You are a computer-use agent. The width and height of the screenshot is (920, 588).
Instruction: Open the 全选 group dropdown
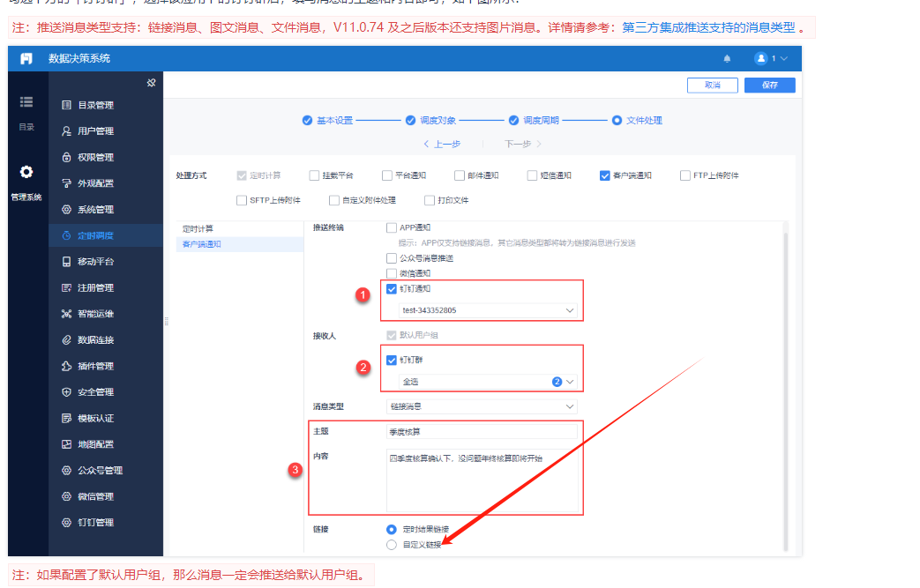point(488,382)
